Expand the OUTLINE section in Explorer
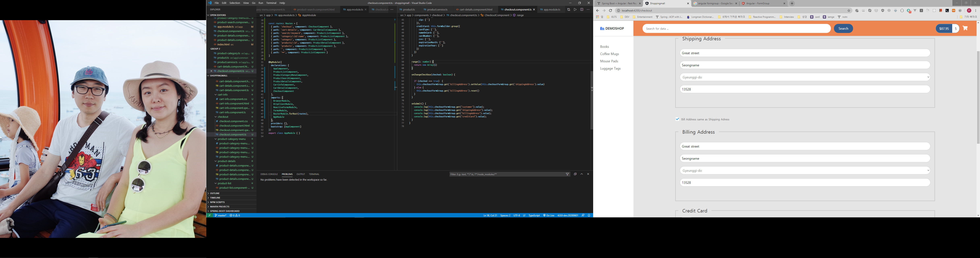Image resolution: width=980 pixels, height=258 pixels. pyautogui.click(x=215, y=193)
